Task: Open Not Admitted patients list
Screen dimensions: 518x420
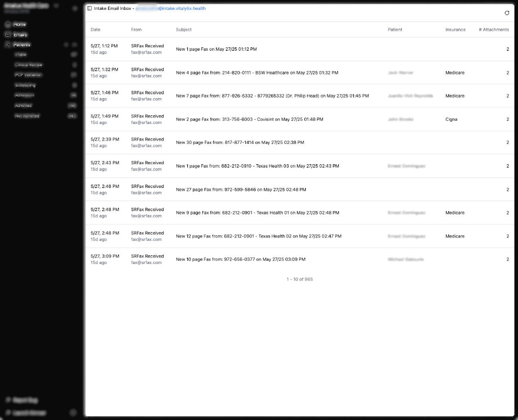Action: (x=27, y=116)
